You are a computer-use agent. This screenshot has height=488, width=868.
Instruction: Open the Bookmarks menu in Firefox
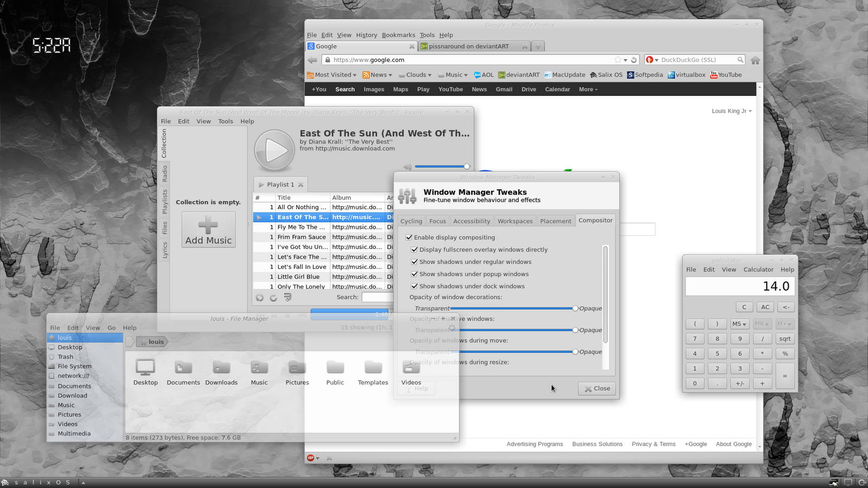[x=398, y=35]
